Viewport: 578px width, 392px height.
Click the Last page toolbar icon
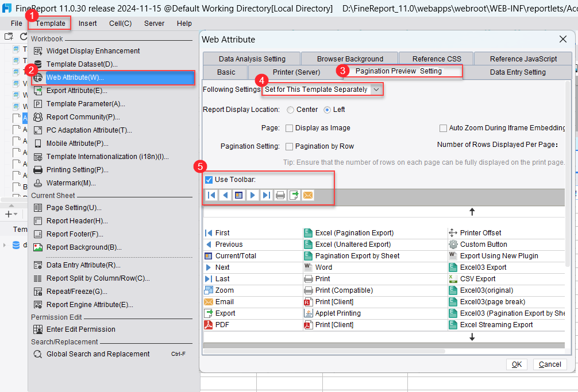266,195
